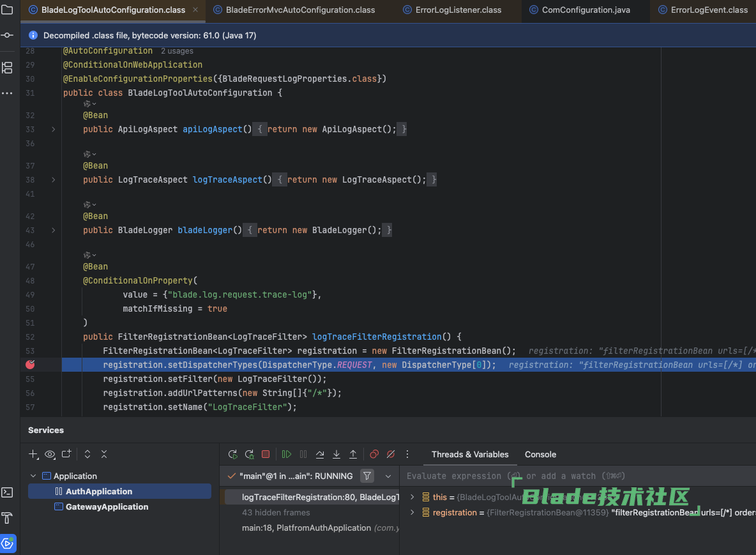Open the Terminal tool window
Image resolution: width=756 pixels, height=555 pixels.
point(7,492)
